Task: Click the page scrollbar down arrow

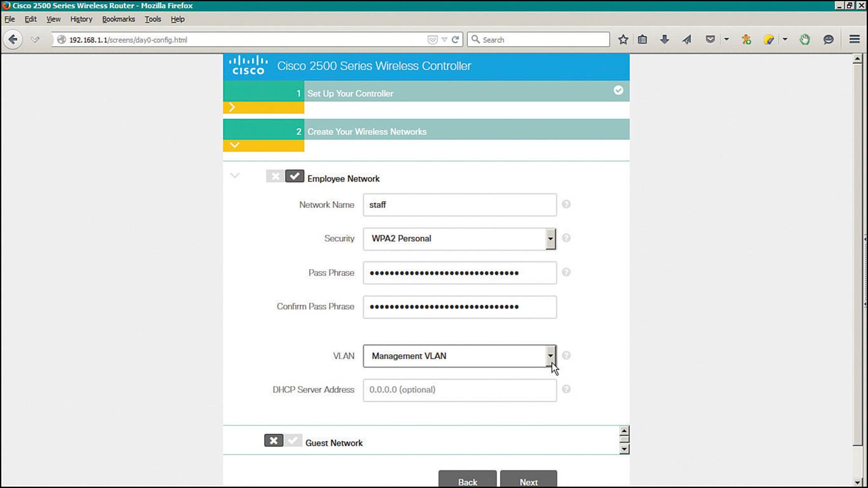Action: click(x=858, y=482)
